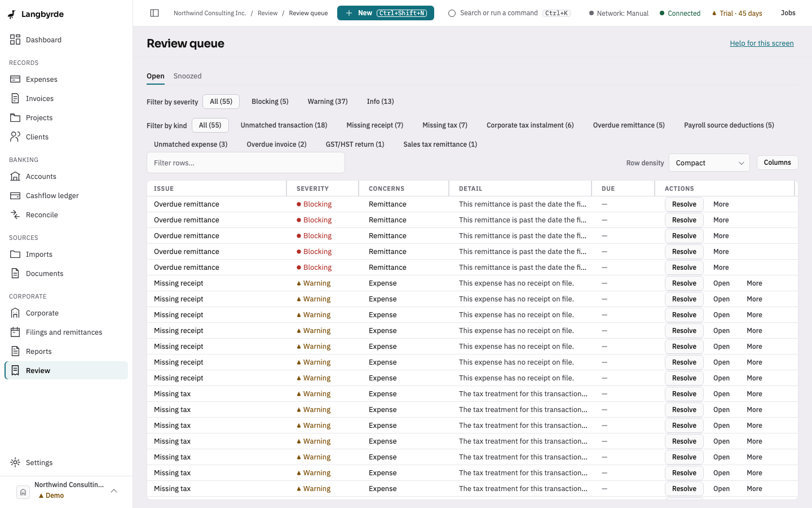Filter kind by GST/HST return (1)
The height and width of the screenshot is (508, 812).
(355, 144)
